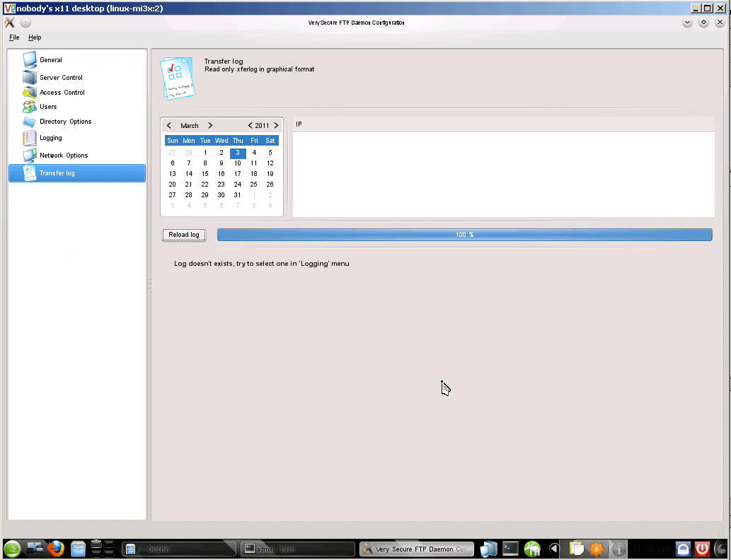The image size is (731, 560).
Task: Click the red power button icon
Action: coord(702,549)
